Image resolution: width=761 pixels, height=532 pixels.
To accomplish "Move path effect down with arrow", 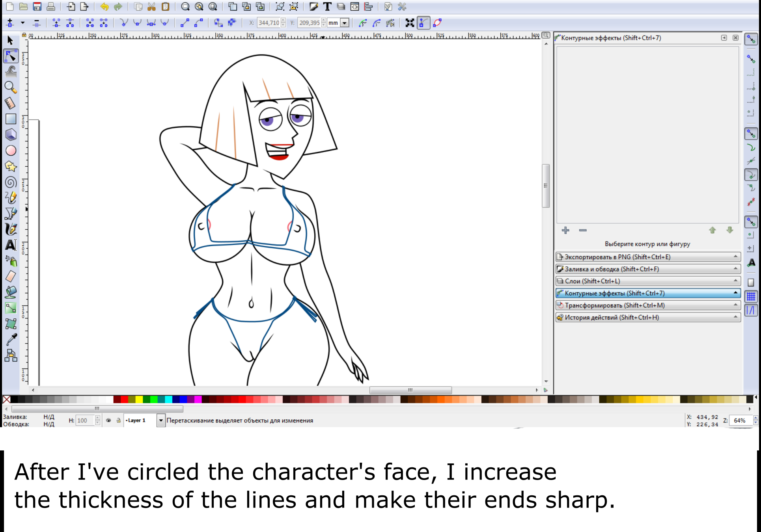I will pyautogui.click(x=730, y=230).
